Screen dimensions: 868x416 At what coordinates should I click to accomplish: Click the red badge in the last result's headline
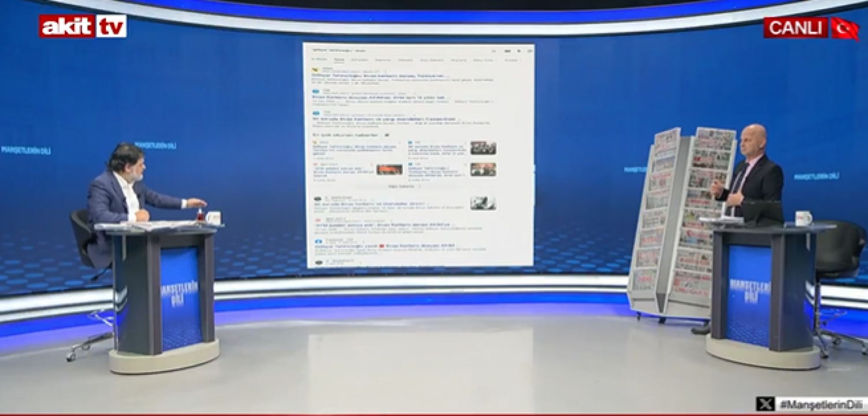point(381,246)
